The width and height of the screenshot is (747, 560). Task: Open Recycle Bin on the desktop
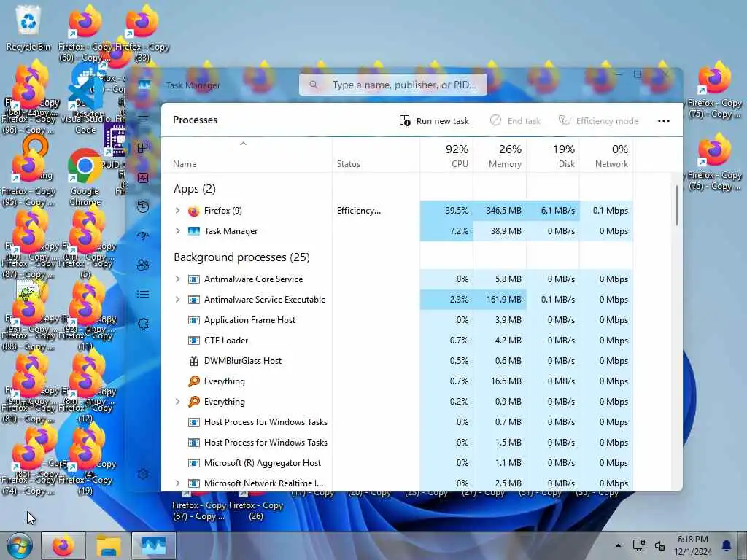click(x=28, y=28)
